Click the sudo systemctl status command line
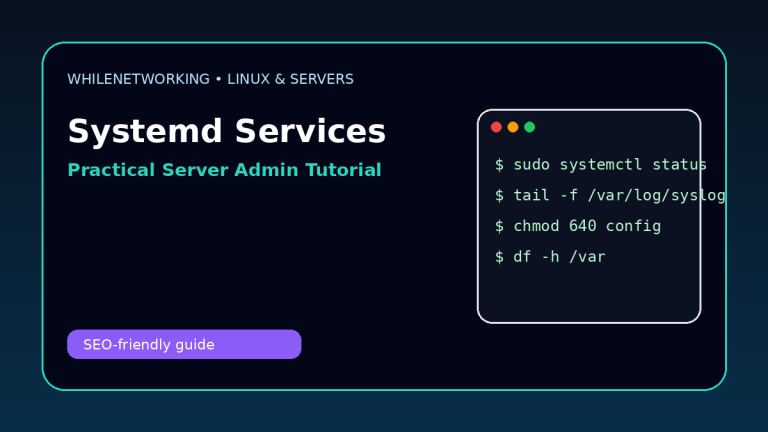 (x=600, y=165)
